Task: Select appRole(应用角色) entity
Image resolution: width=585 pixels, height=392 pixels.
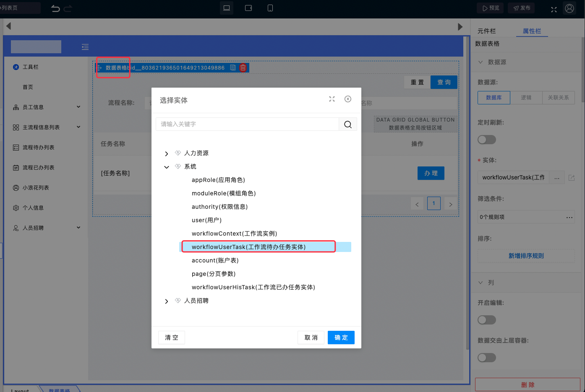Action: tap(218, 180)
